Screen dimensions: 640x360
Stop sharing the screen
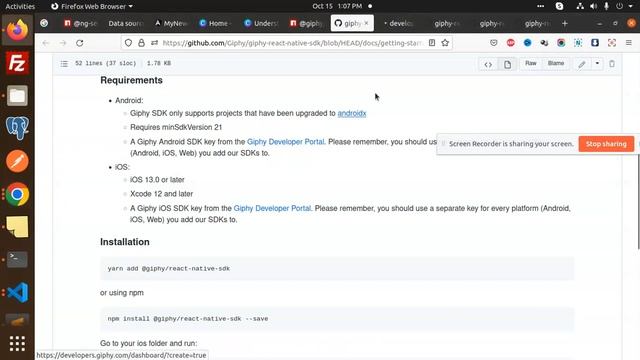point(606,144)
